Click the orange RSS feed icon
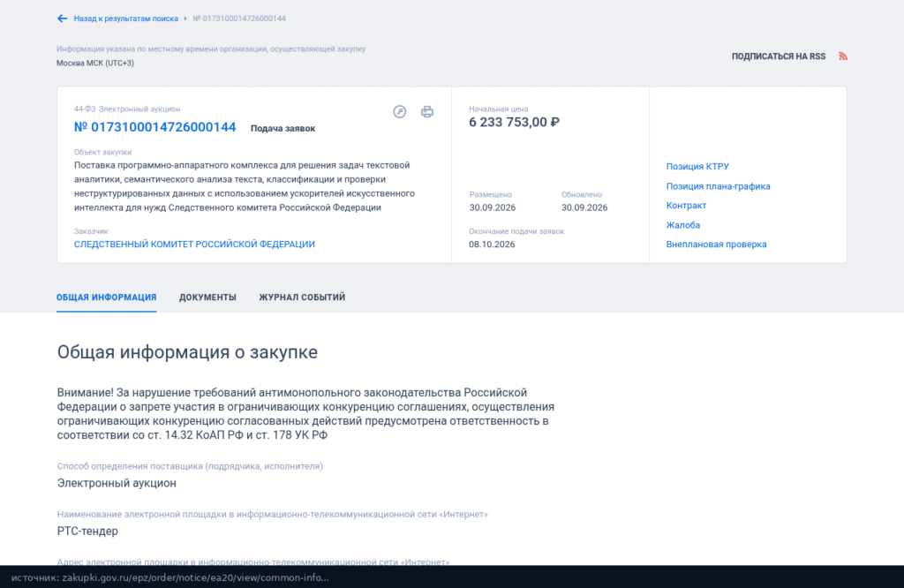The height and width of the screenshot is (588, 904). click(843, 56)
